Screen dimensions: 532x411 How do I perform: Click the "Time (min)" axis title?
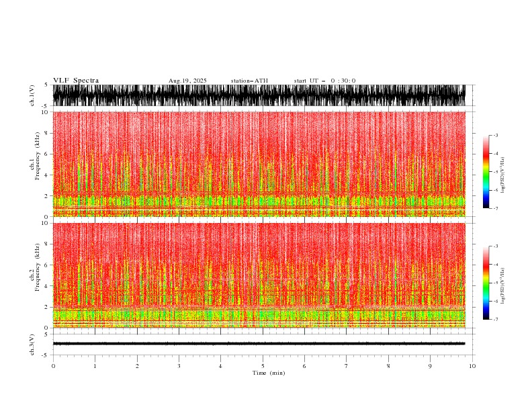(x=269, y=373)
